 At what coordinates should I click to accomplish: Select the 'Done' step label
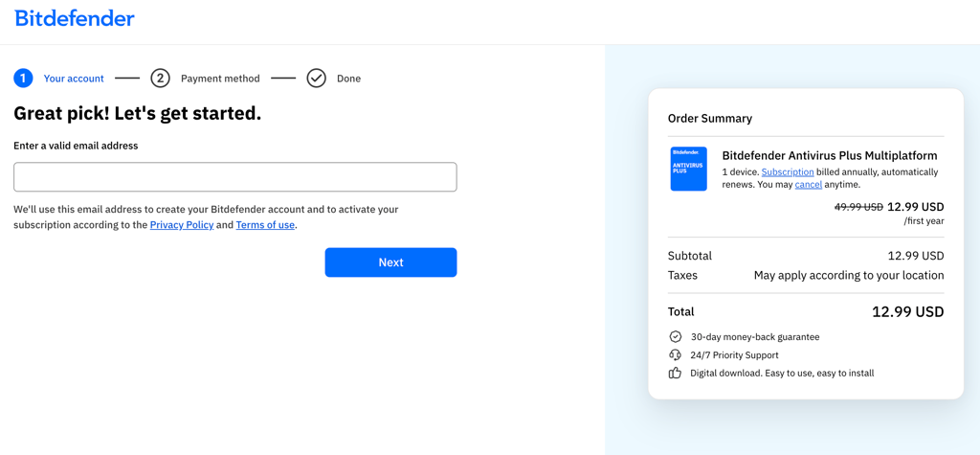348,79
